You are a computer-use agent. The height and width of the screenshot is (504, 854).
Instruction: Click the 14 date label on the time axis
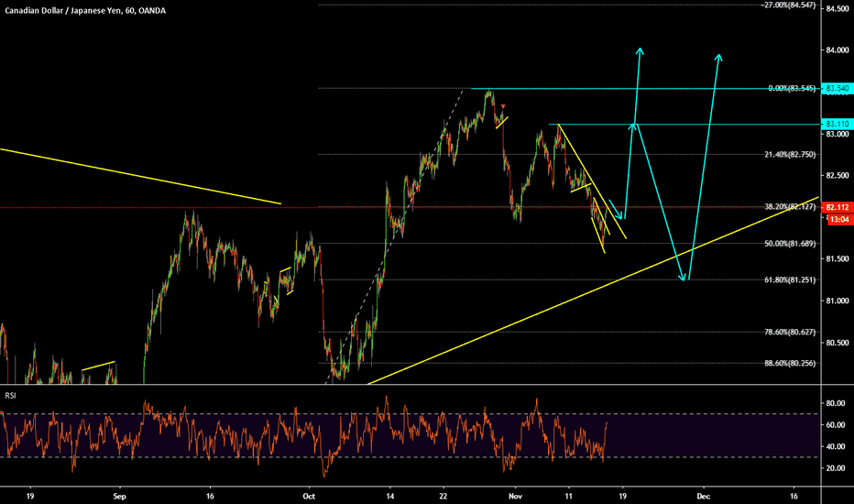(389, 497)
